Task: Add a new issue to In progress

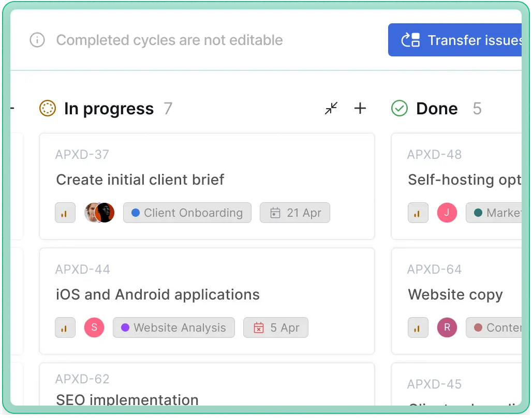Action: click(x=360, y=108)
